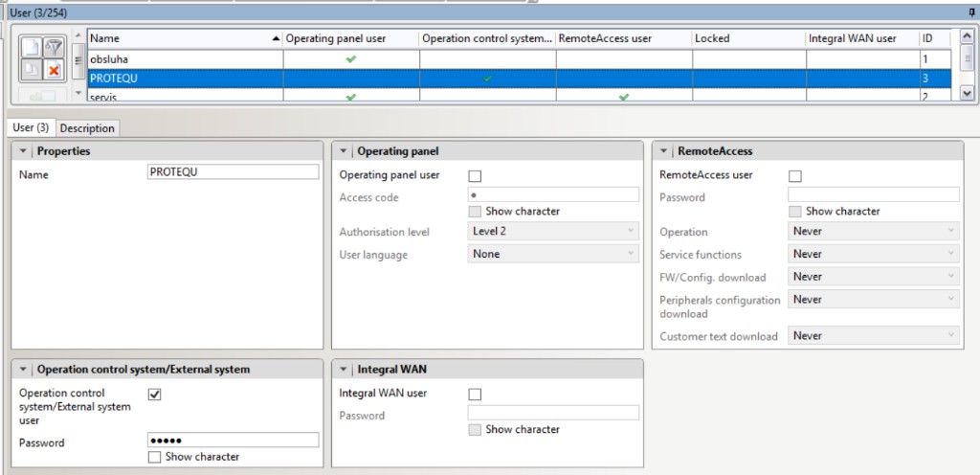
Task: Click External system Password field
Action: coord(233,440)
